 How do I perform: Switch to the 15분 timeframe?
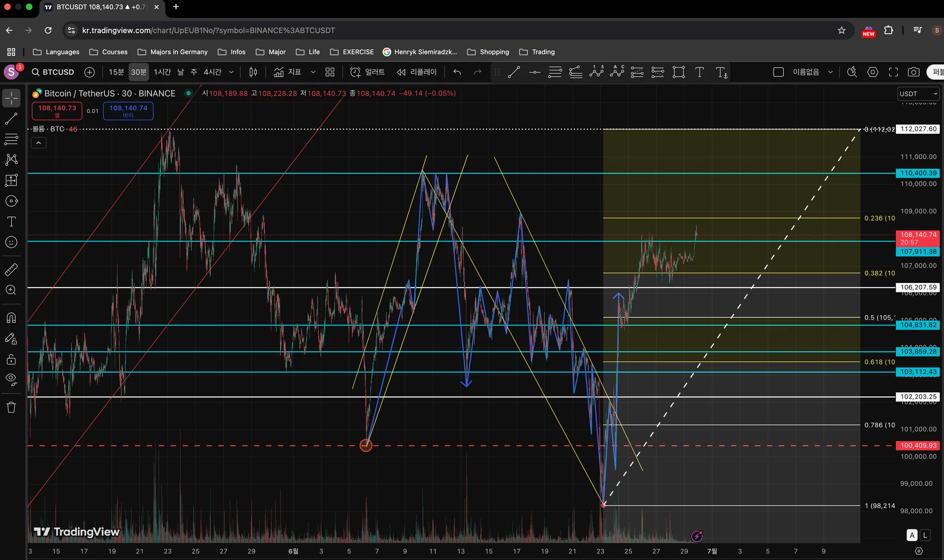pos(116,72)
